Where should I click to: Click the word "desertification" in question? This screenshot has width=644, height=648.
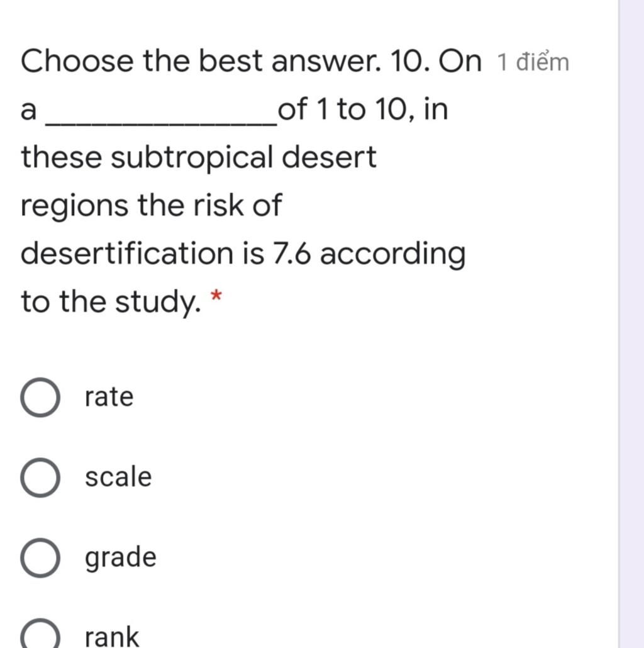coord(127,253)
